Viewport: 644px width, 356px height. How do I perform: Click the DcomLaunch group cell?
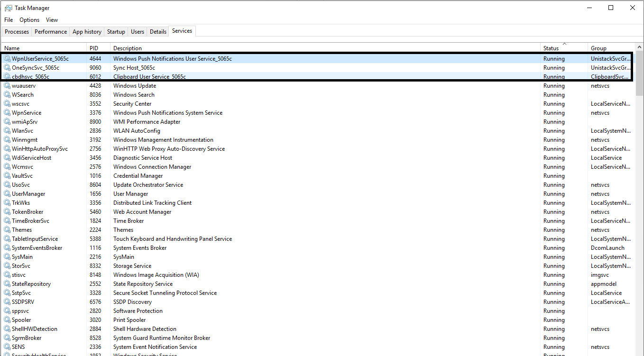tap(607, 248)
